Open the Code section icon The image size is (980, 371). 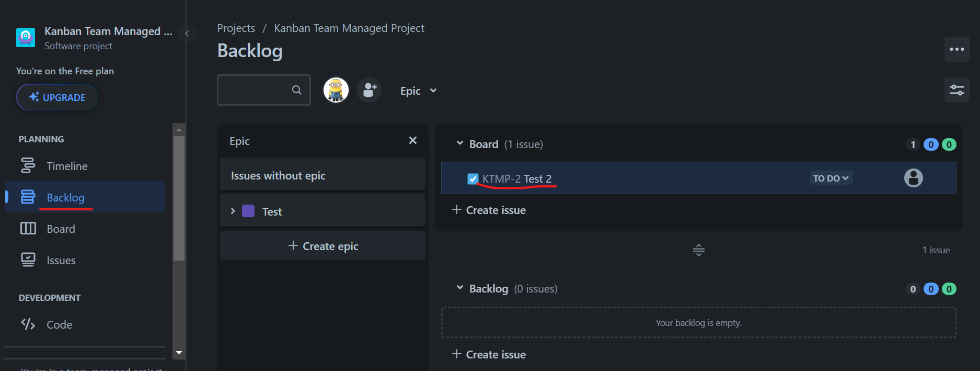[28, 324]
